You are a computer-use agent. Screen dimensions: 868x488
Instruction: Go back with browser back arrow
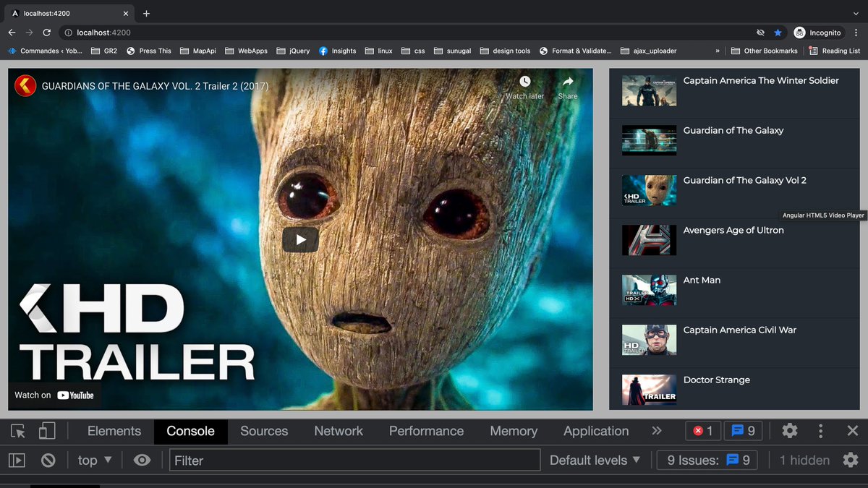point(12,33)
